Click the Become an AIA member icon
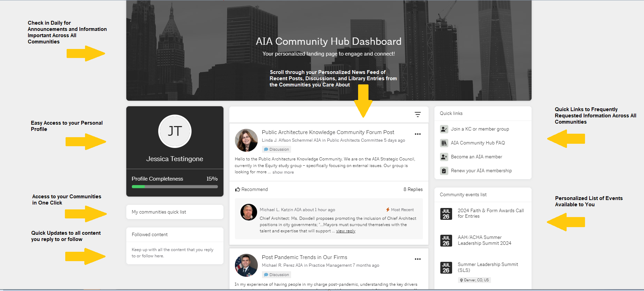The image size is (644, 291). click(x=444, y=157)
